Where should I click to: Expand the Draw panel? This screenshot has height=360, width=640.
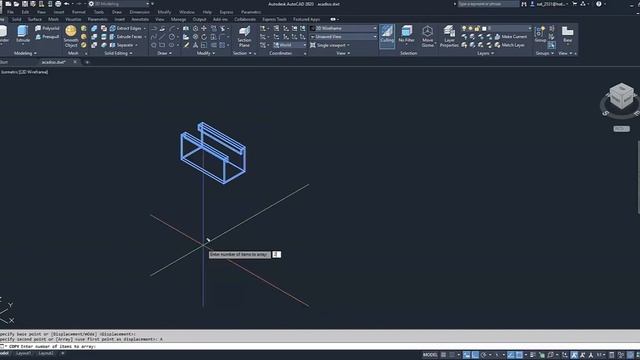pyautogui.click(x=164, y=53)
